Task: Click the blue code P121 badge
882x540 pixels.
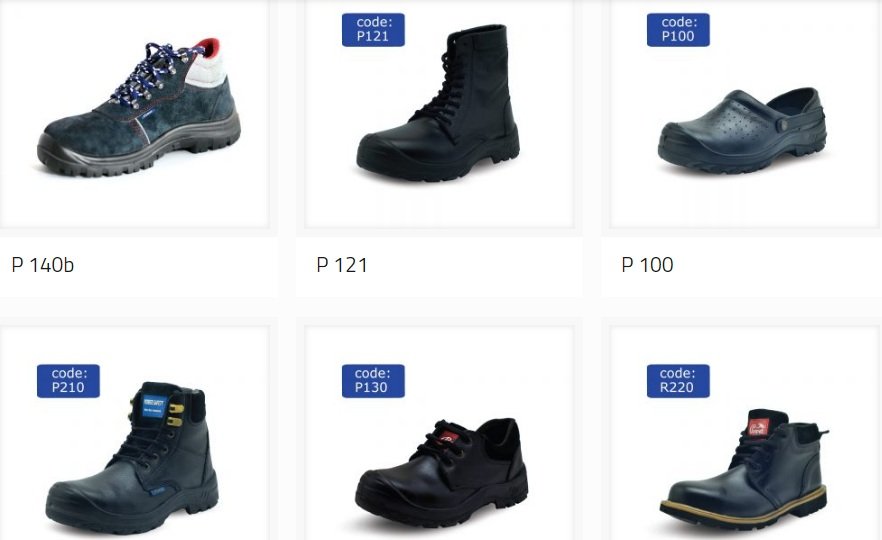Action: point(373,30)
